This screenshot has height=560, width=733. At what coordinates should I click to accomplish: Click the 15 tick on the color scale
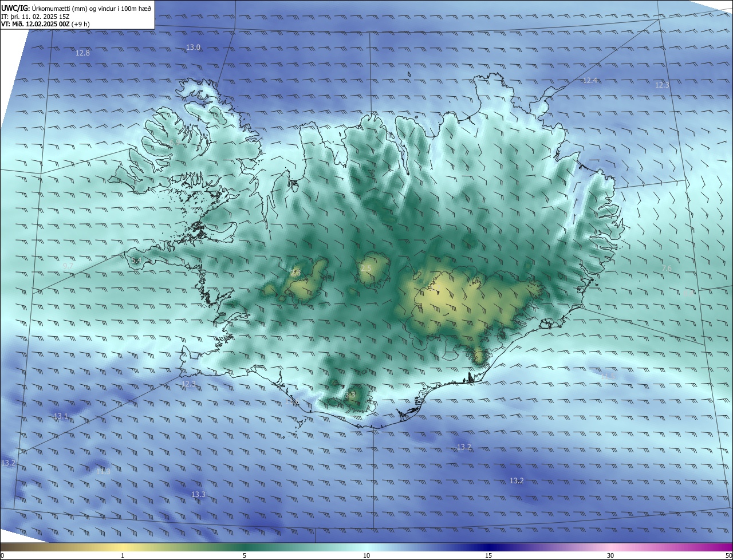(x=488, y=555)
